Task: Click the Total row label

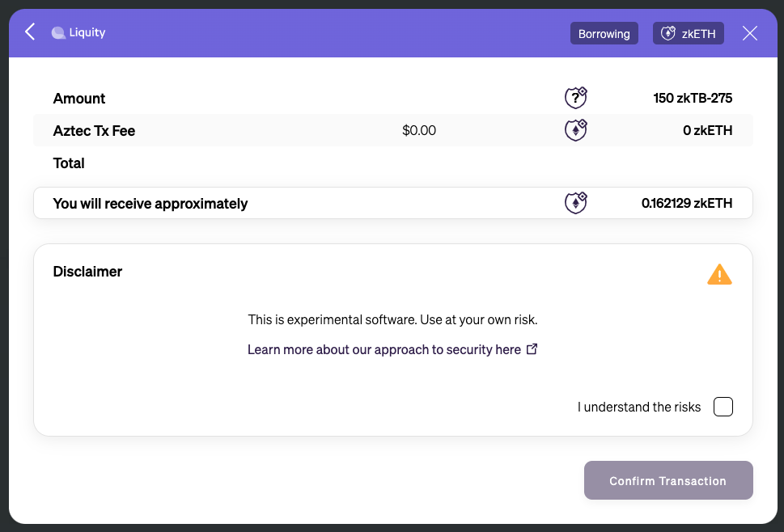Action: [69, 163]
